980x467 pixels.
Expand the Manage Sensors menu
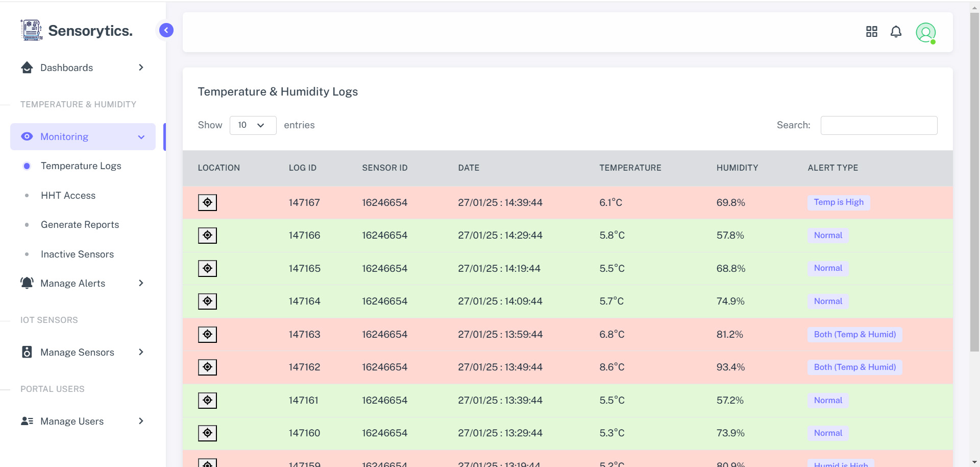(x=83, y=353)
